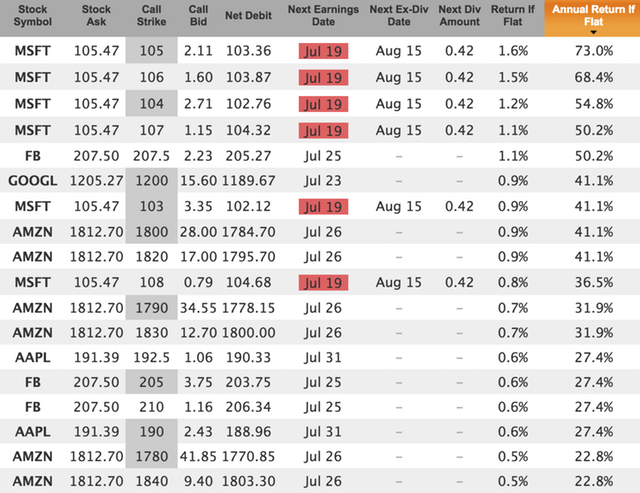The width and height of the screenshot is (640, 493).
Task: Click AAPL symbol in 192.5 strike row
Action: pyautogui.click(x=33, y=358)
